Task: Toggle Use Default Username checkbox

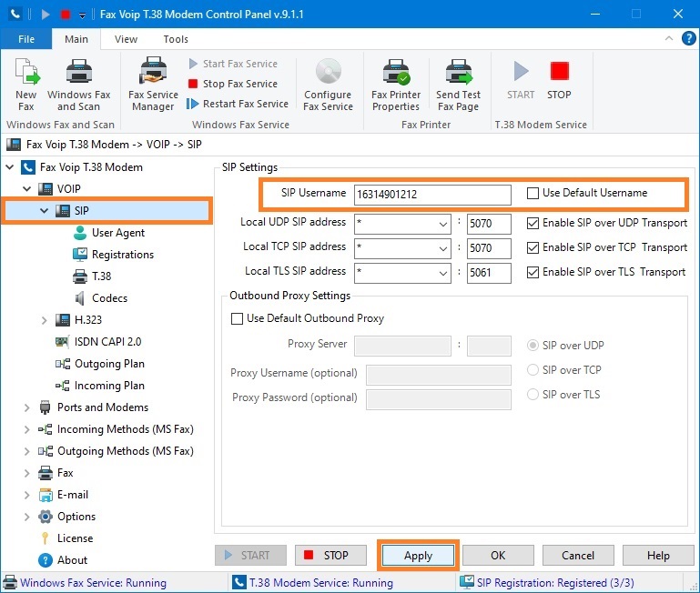Action: coord(533,193)
